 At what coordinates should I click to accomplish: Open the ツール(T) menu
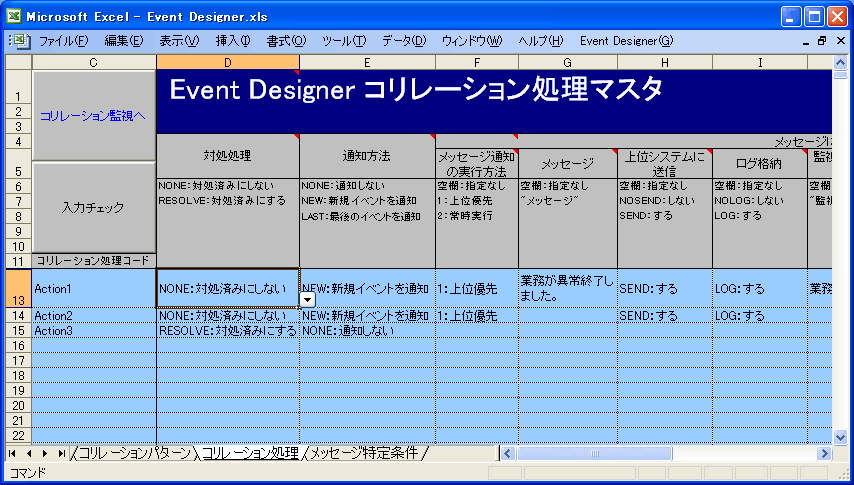pyautogui.click(x=344, y=41)
